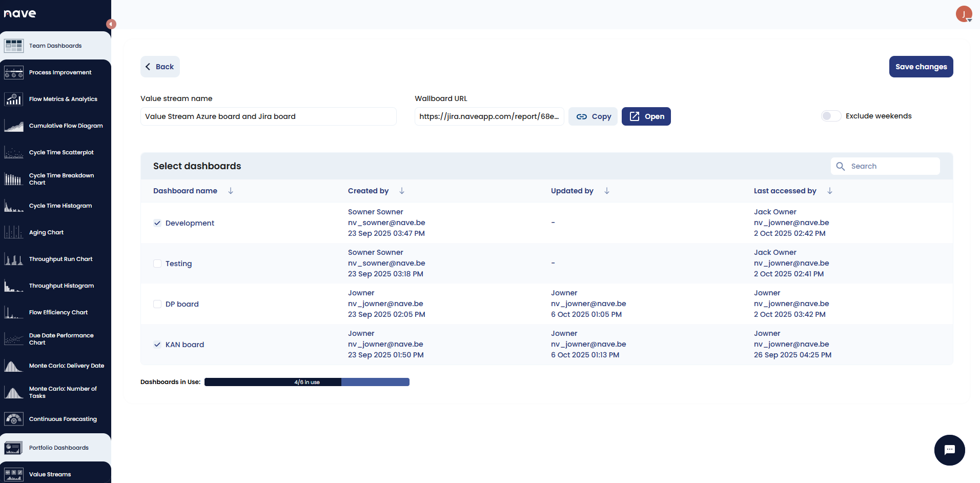The width and height of the screenshot is (980, 483).
Task: Click the Cumulative Flow Diagram sidebar icon
Action: [x=14, y=126]
